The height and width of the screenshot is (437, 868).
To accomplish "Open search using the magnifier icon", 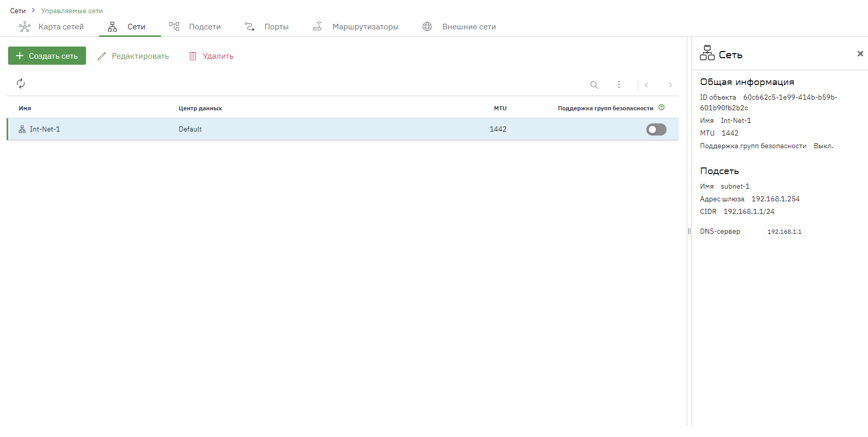I will (x=594, y=85).
